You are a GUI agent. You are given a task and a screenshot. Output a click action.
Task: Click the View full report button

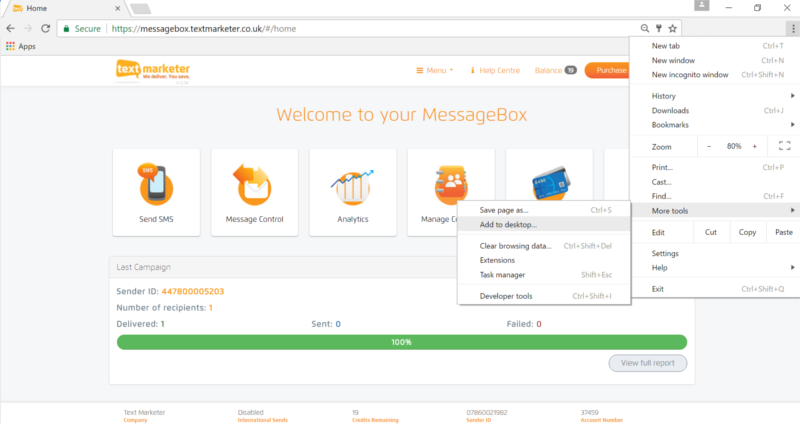647,363
